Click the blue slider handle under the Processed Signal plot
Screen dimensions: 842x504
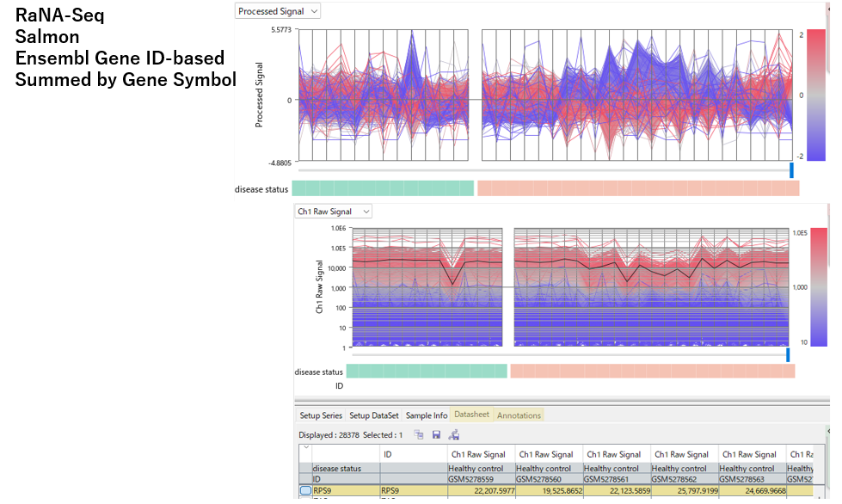click(x=791, y=170)
